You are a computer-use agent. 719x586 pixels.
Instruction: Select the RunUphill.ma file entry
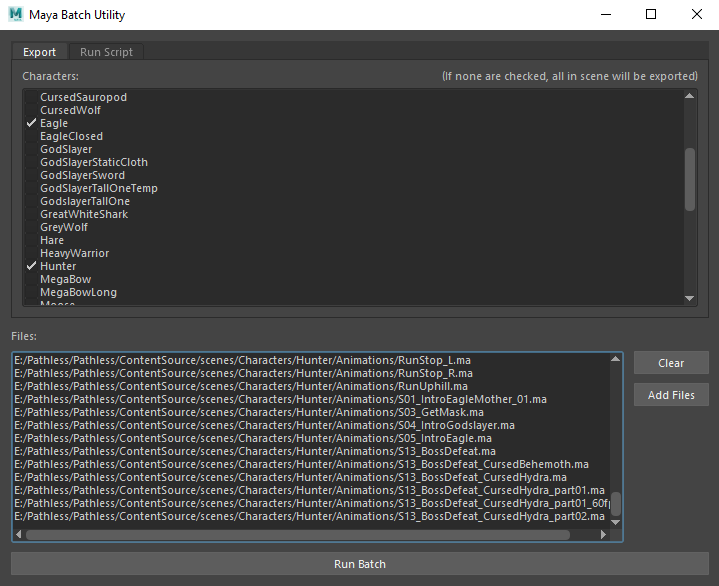[x=240, y=386]
